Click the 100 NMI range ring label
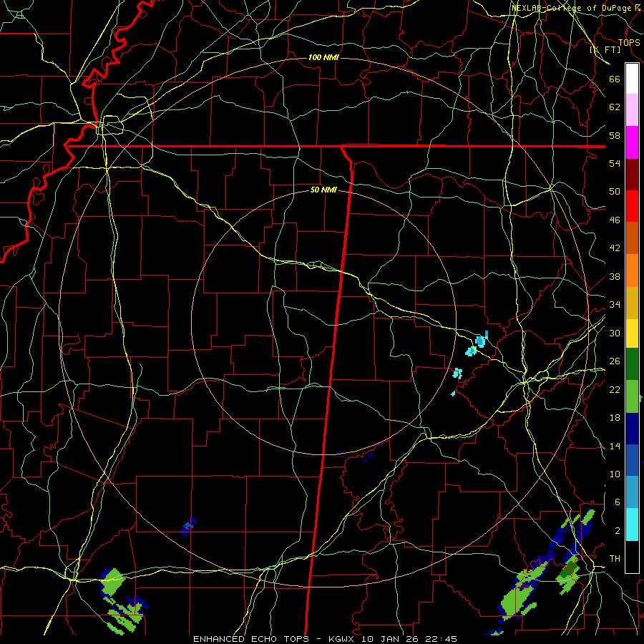 (x=323, y=57)
